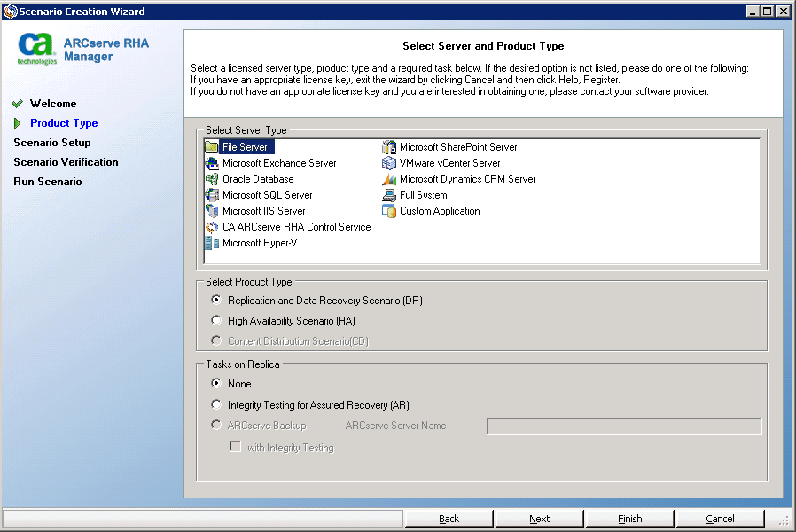Cancel the scenario creation wizard
The height and width of the screenshot is (532, 796).
coord(719,519)
